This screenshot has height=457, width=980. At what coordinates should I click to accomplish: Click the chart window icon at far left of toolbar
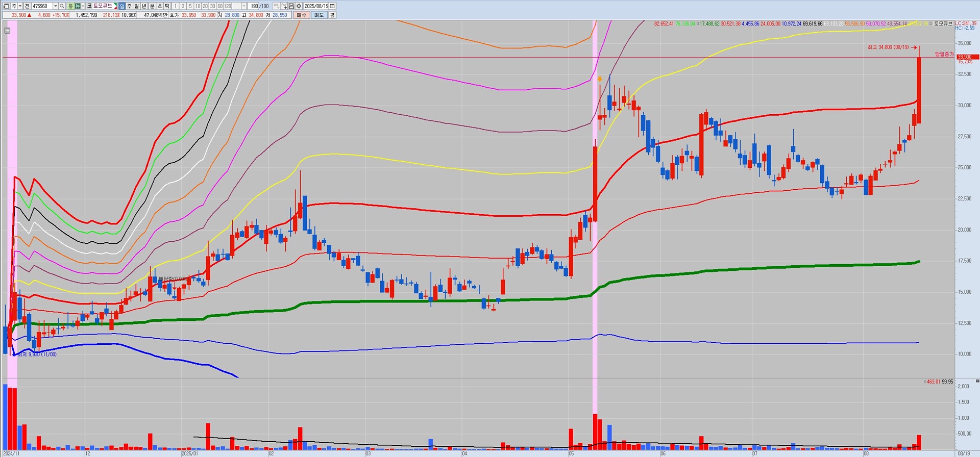[6, 6]
